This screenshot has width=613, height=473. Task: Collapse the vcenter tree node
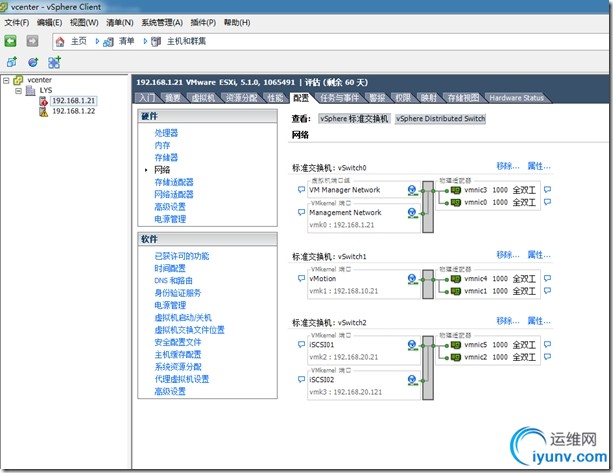(x=6, y=81)
